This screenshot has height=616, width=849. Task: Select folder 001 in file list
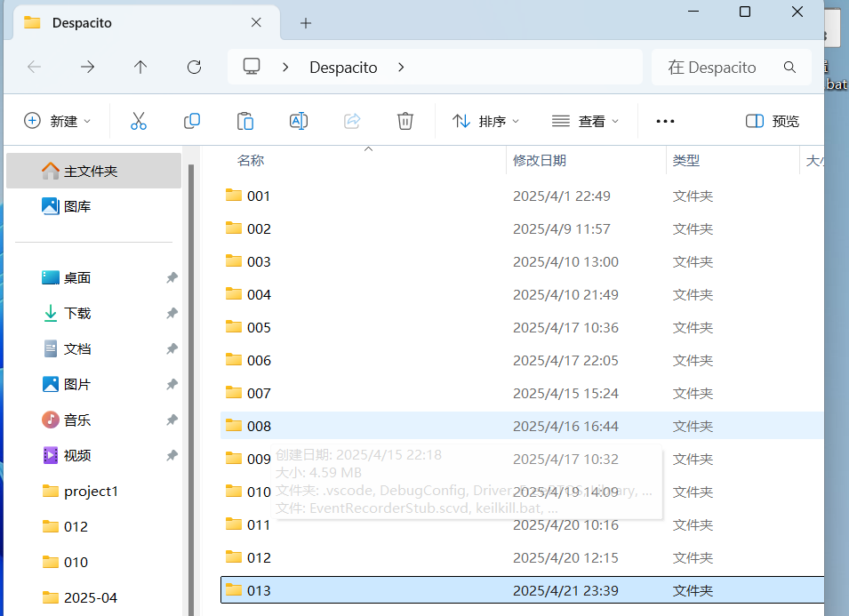click(522, 196)
